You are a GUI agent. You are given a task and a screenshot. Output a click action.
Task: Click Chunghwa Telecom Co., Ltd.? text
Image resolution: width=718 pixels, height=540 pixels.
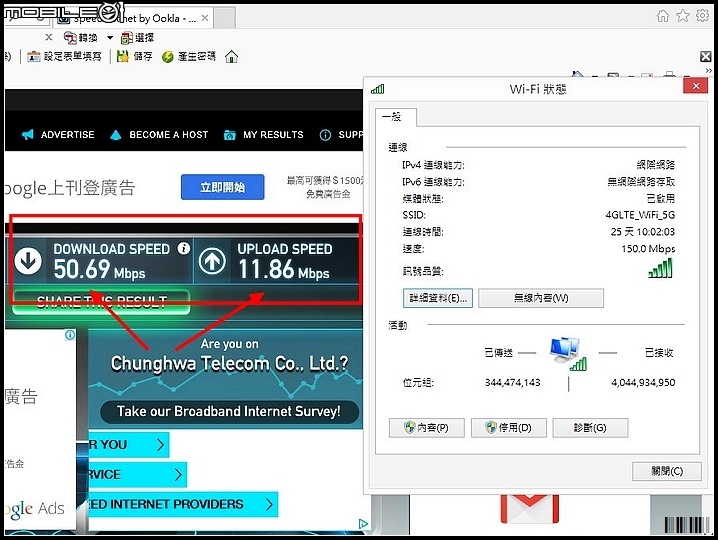pyautogui.click(x=229, y=363)
